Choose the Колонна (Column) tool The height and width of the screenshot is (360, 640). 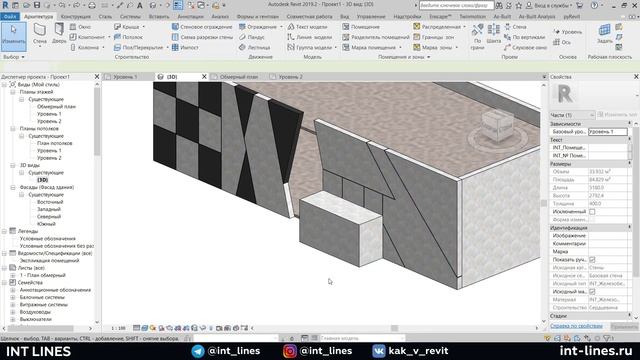coord(84,47)
